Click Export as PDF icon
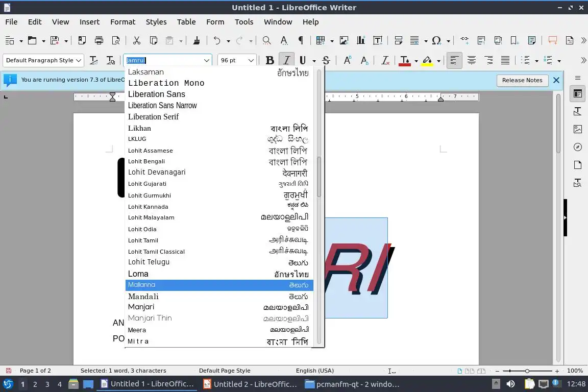This screenshot has height=392, width=588. pos(82,40)
